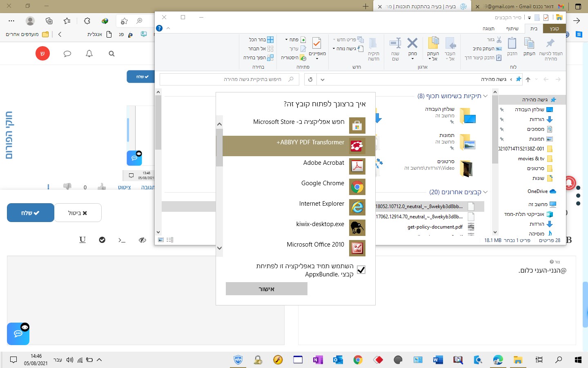Confirm with the אישור button
Screen dimensions: 588x368
pyautogui.click(x=267, y=289)
